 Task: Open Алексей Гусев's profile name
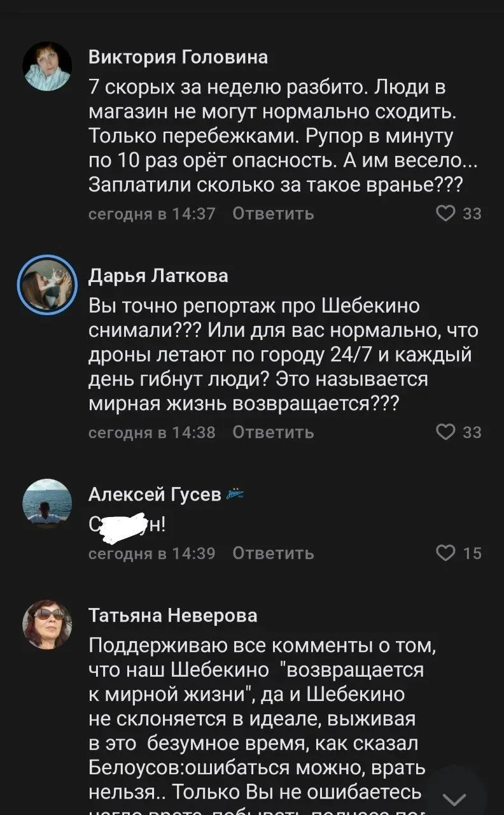(155, 494)
